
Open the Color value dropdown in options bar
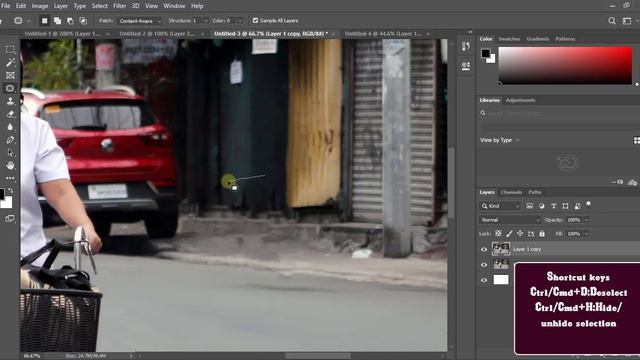240,21
